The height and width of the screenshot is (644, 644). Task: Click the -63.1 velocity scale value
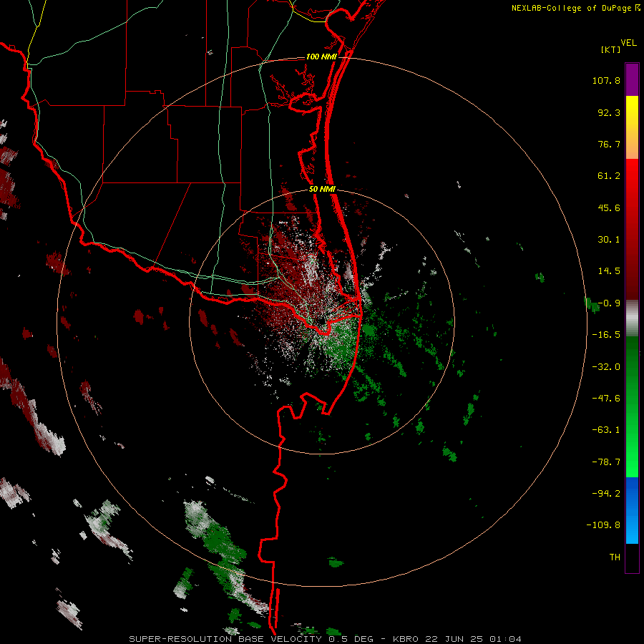(x=606, y=430)
